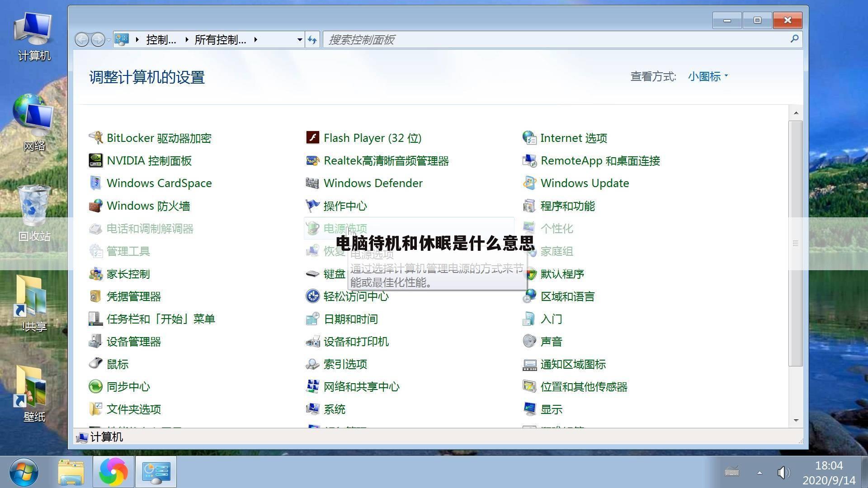Open the 日期和时间 calendar icon
Image resolution: width=868 pixels, height=488 pixels.
pos(312,319)
